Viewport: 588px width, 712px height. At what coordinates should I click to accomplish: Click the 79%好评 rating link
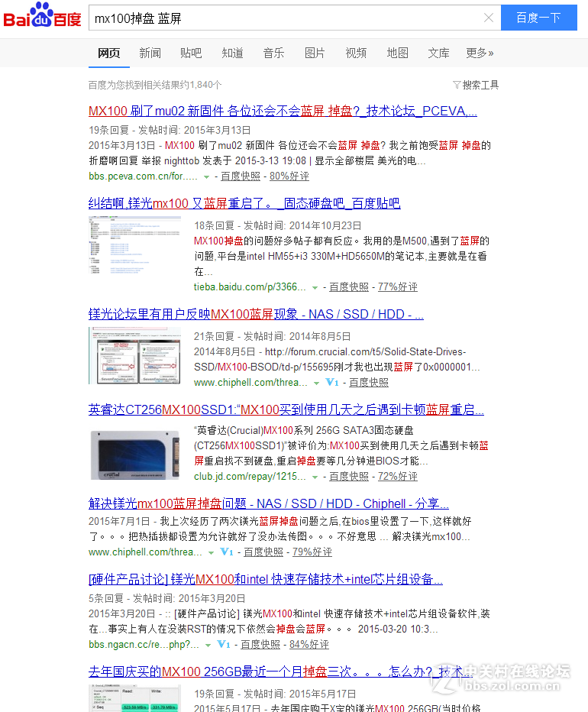312,552
